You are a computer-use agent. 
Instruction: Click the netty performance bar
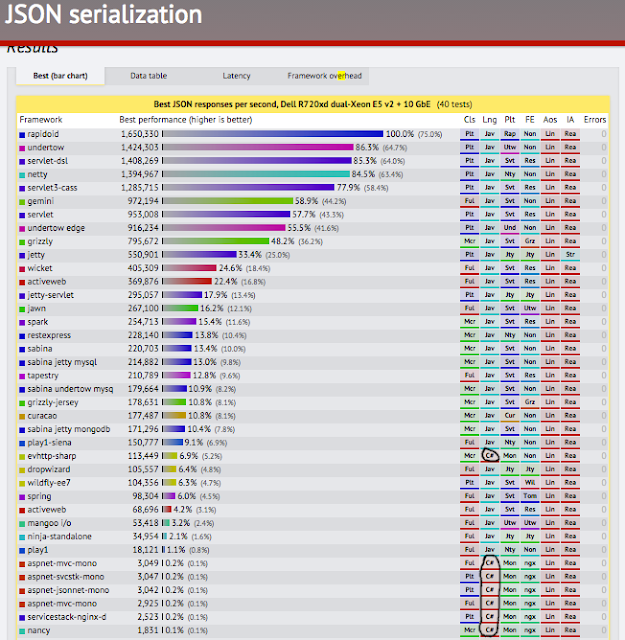(x=256, y=174)
